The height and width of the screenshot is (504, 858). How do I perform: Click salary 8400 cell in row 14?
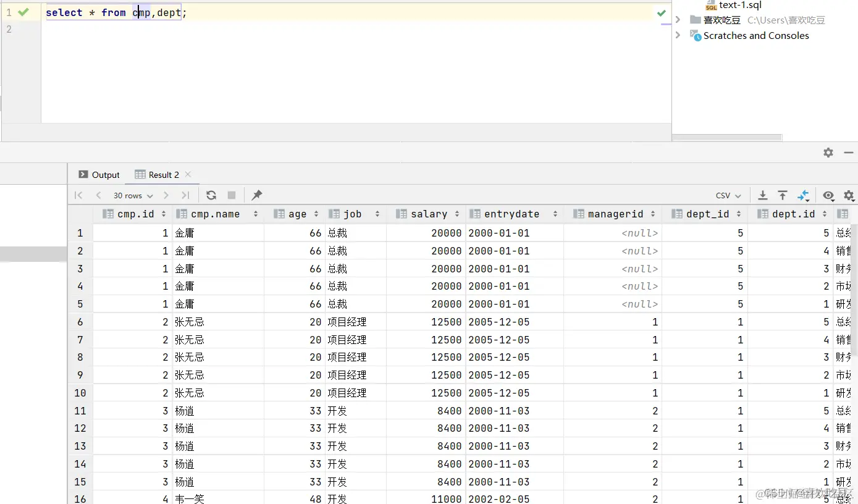[x=426, y=464]
